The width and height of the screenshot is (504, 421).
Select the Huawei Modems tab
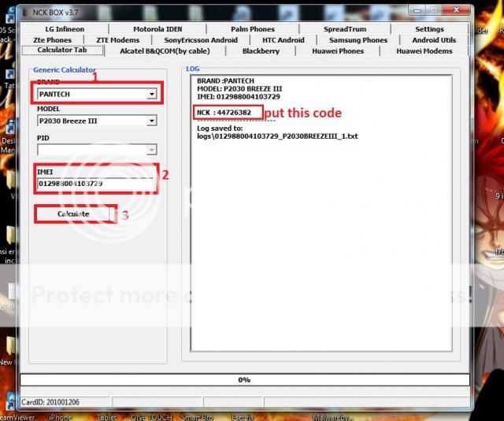[x=424, y=51]
